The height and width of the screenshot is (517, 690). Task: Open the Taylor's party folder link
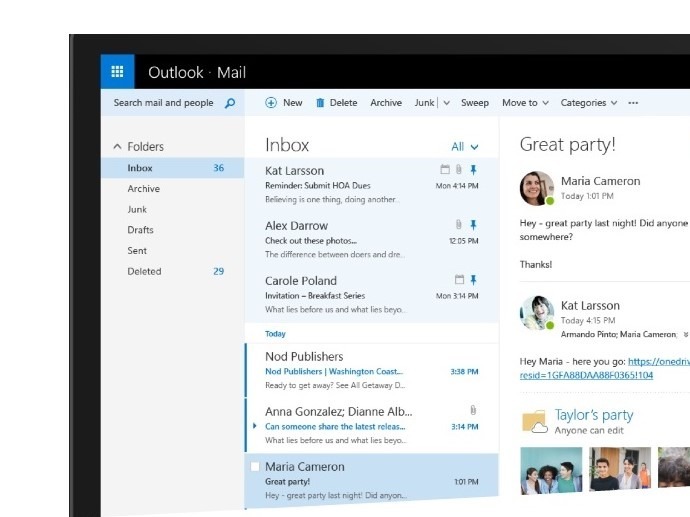[x=594, y=414]
